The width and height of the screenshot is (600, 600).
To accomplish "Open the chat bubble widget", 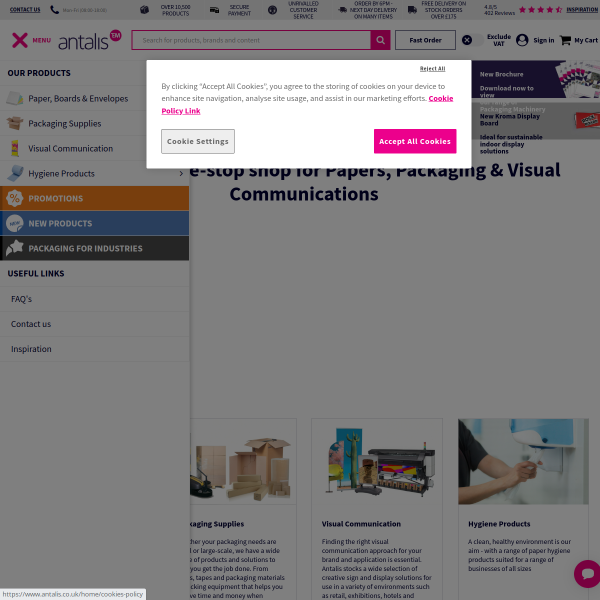I will point(586,574).
